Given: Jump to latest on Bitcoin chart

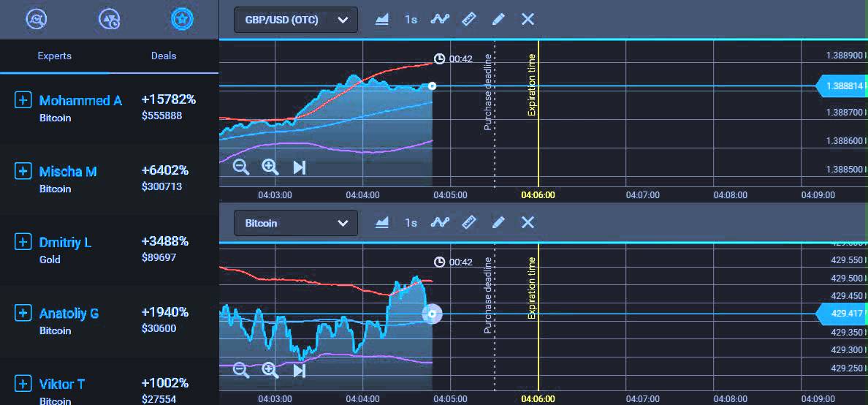Looking at the screenshot, I should tap(300, 369).
